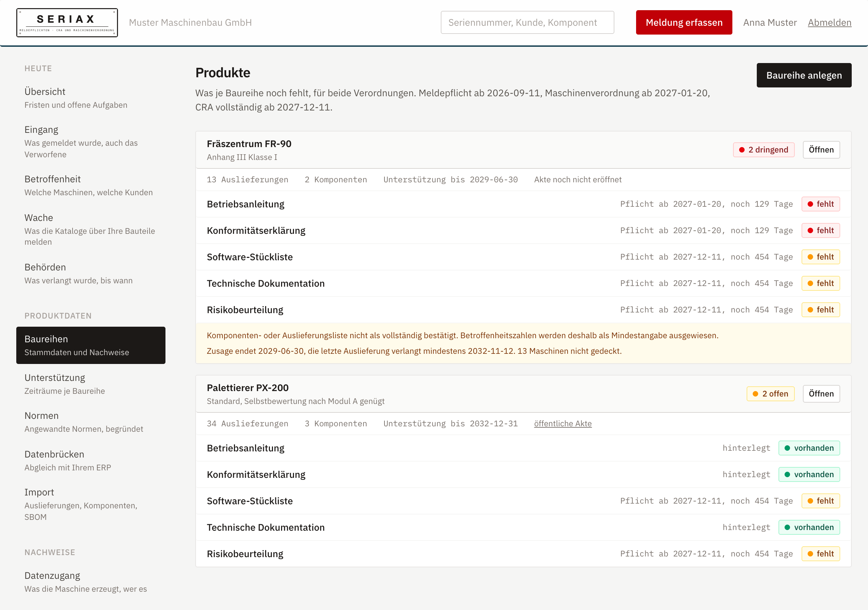Open Eingang in the sidebar
Image resolution: width=868 pixels, height=610 pixels.
pos(91,142)
